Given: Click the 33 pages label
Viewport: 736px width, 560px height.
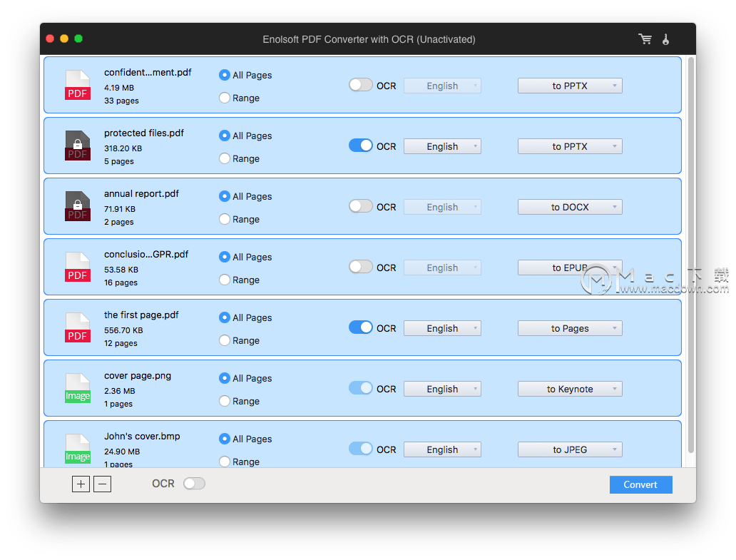Looking at the screenshot, I should tap(121, 101).
